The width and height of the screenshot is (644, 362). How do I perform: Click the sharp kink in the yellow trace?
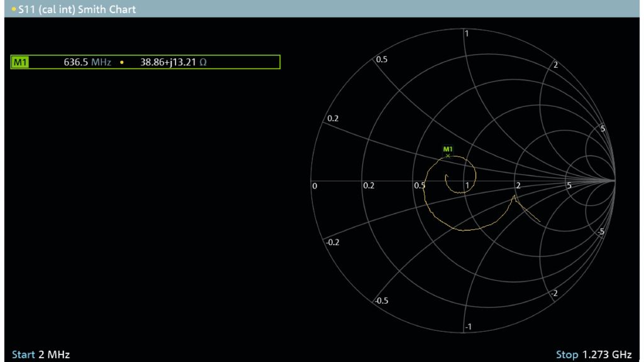(514, 196)
